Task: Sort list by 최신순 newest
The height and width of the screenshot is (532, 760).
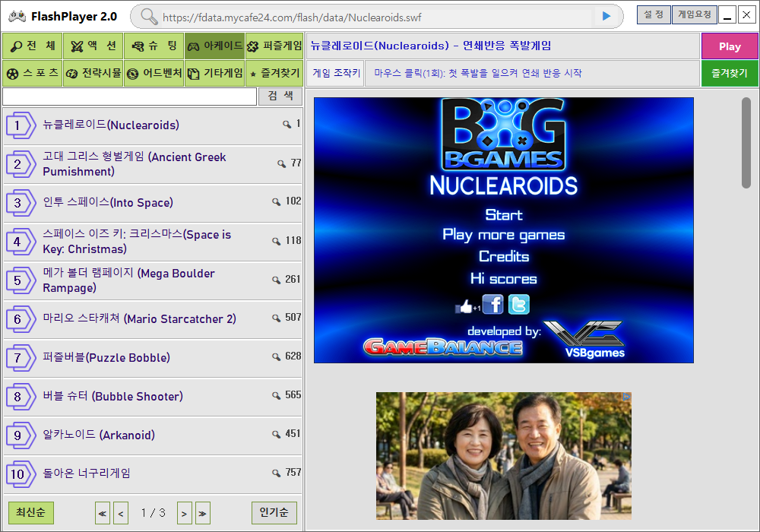Action: click(x=31, y=512)
